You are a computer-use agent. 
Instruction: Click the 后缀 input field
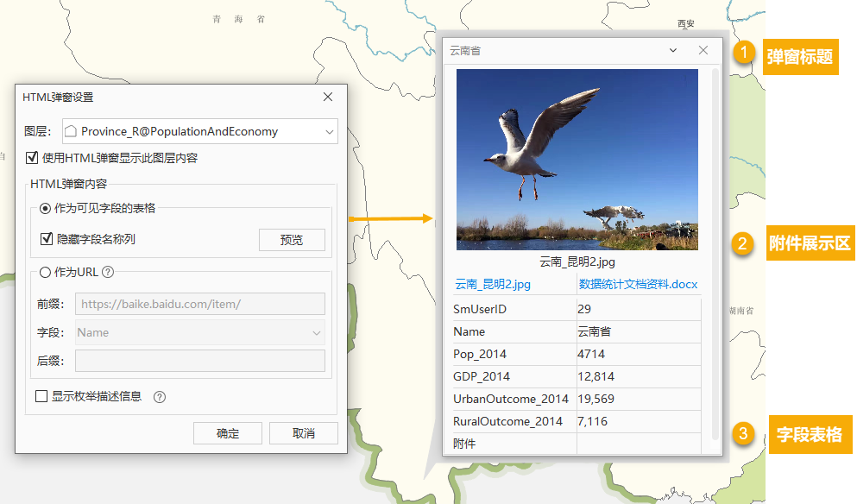(199, 361)
